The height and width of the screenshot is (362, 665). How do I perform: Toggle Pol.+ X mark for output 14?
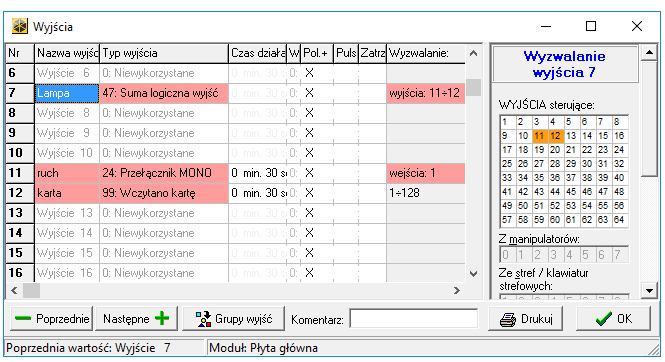coord(310,233)
